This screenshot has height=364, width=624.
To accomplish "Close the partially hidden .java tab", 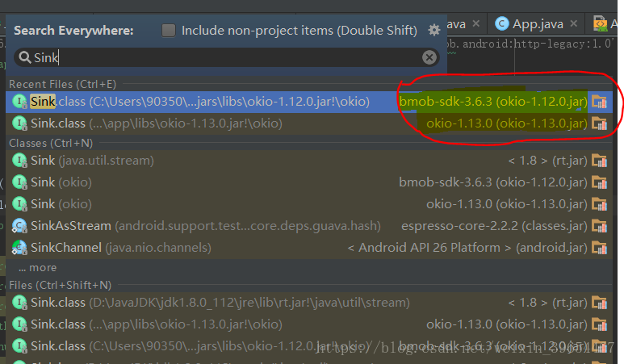I will pos(476,24).
